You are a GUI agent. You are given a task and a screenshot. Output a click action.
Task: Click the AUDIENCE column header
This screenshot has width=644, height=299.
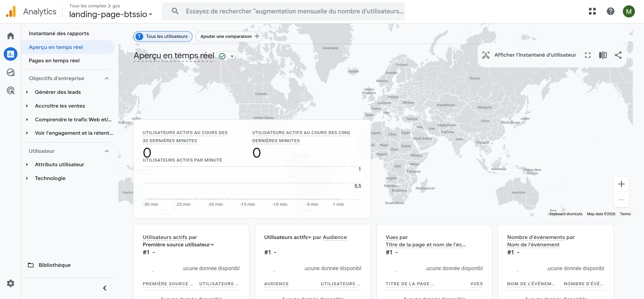tap(276, 284)
